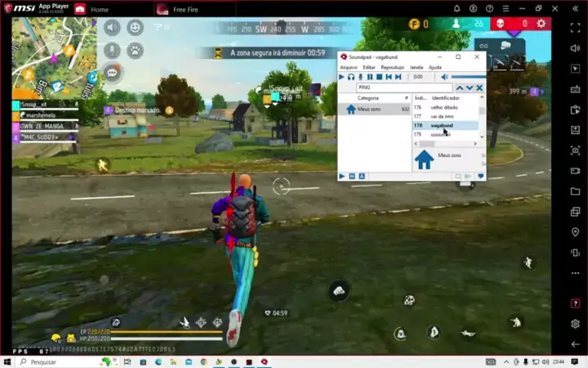Open the Arquivo menu in Soundpad

pyautogui.click(x=348, y=67)
